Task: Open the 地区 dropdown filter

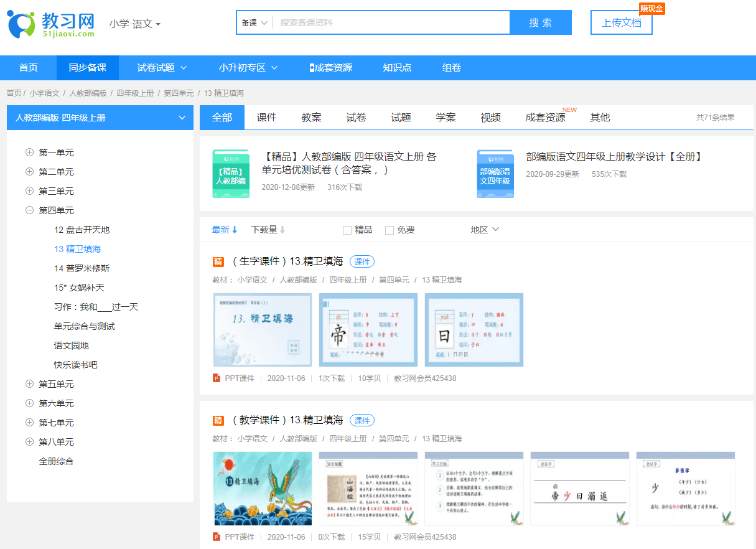Action: click(x=485, y=229)
